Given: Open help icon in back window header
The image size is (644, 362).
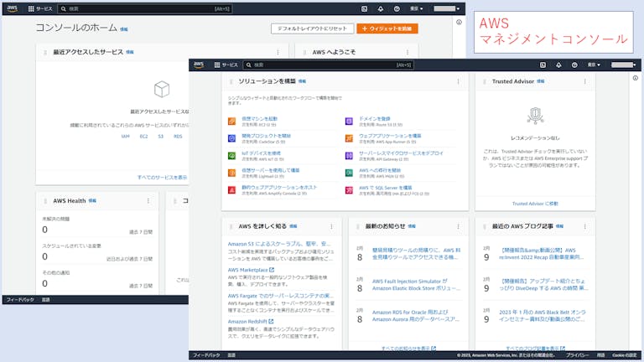Looking at the screenshot, I should (397, 8).
